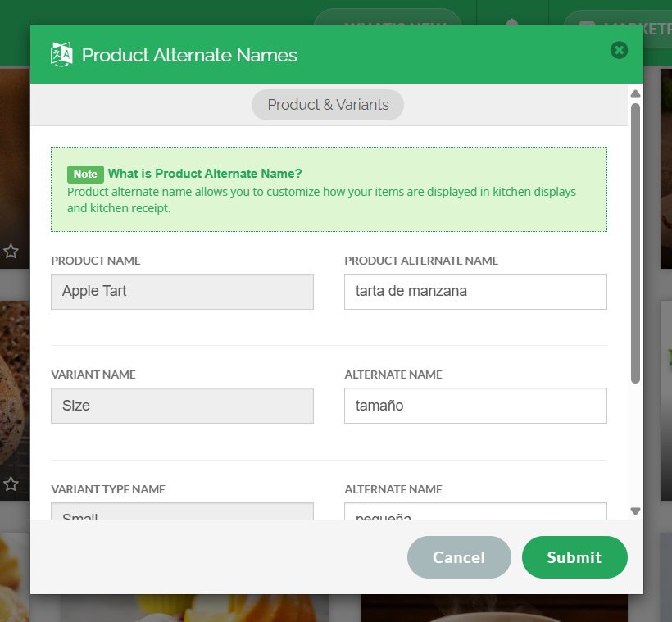The image size is (672, 622).
Task: Click the lower favorite star icon
Action: (11, 484)
